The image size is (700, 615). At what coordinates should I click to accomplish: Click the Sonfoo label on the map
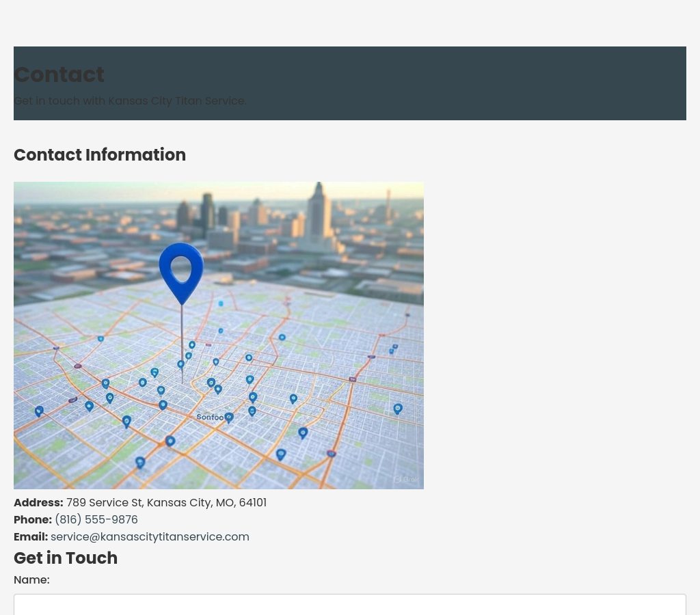click(209, 417)
